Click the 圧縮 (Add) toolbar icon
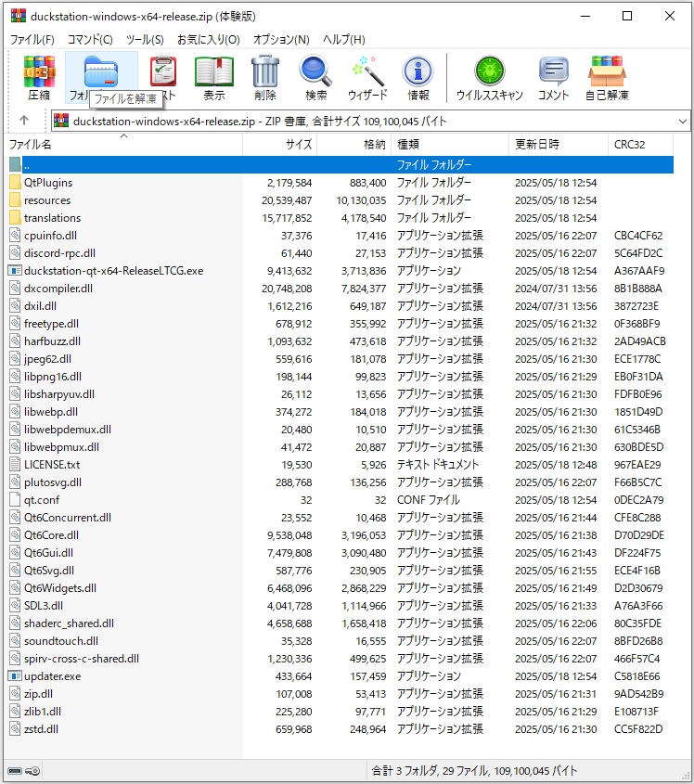694x784 pixels. pyautogui.click(x=39, y=72)
